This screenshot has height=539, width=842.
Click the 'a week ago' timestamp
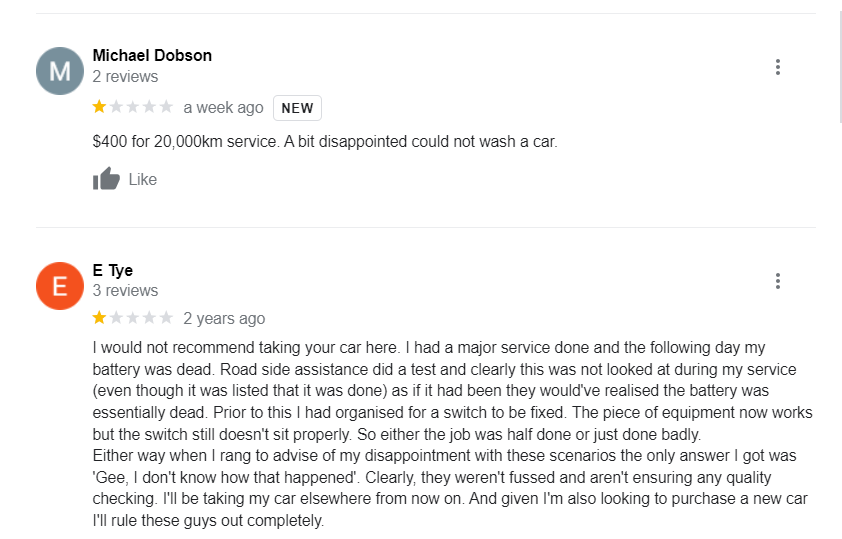(x=223, y=107)
